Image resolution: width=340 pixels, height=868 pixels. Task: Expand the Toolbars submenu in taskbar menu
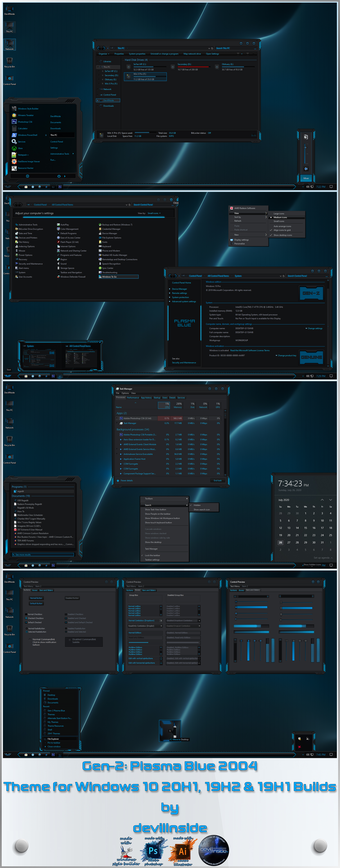pyautogui.click(x=165, y=499)
